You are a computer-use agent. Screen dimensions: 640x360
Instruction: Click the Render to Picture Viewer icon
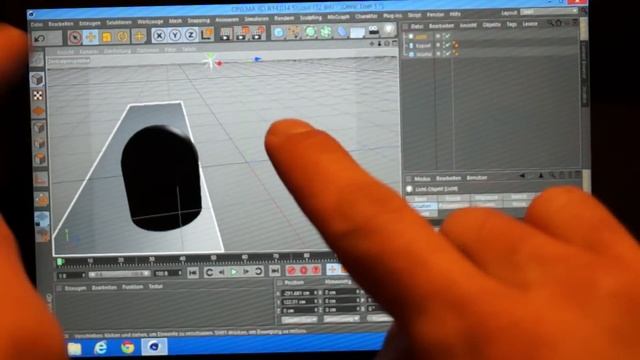pos(243,33)
